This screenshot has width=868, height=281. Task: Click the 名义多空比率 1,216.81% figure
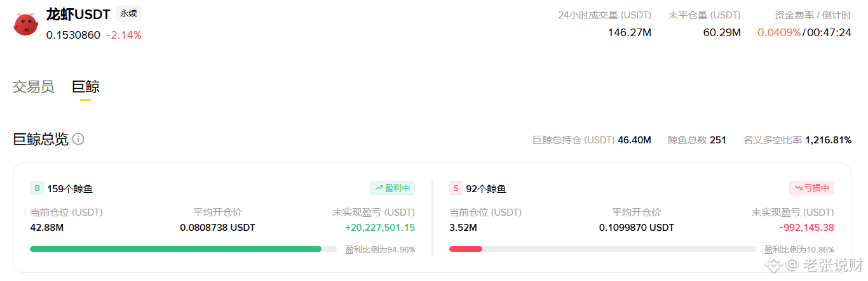(829, 140)
